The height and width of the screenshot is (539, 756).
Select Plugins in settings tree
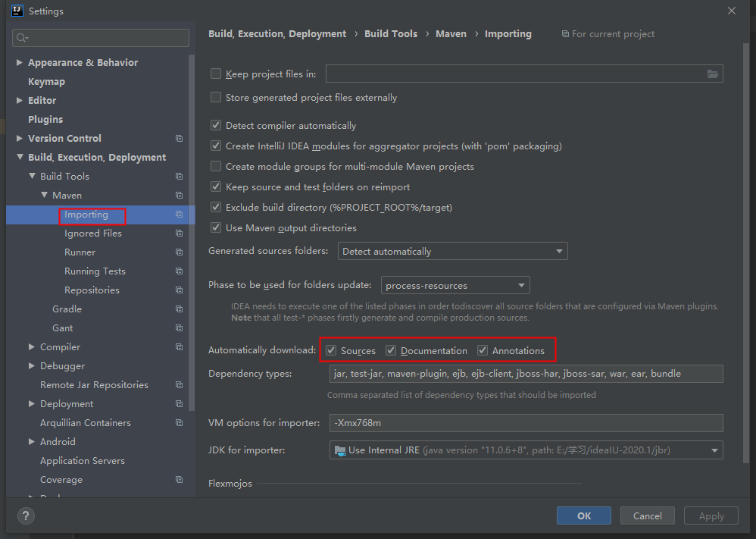point(45,119)
